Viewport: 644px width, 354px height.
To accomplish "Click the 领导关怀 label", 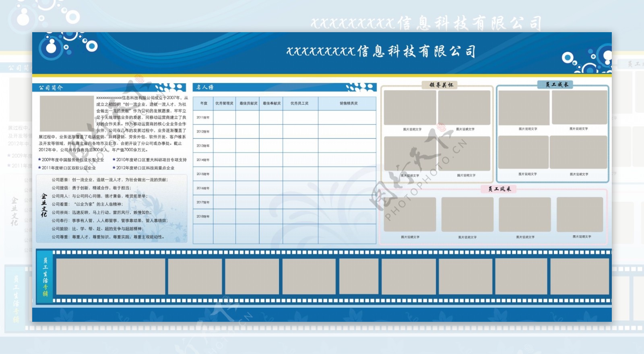I will (441, 85).
